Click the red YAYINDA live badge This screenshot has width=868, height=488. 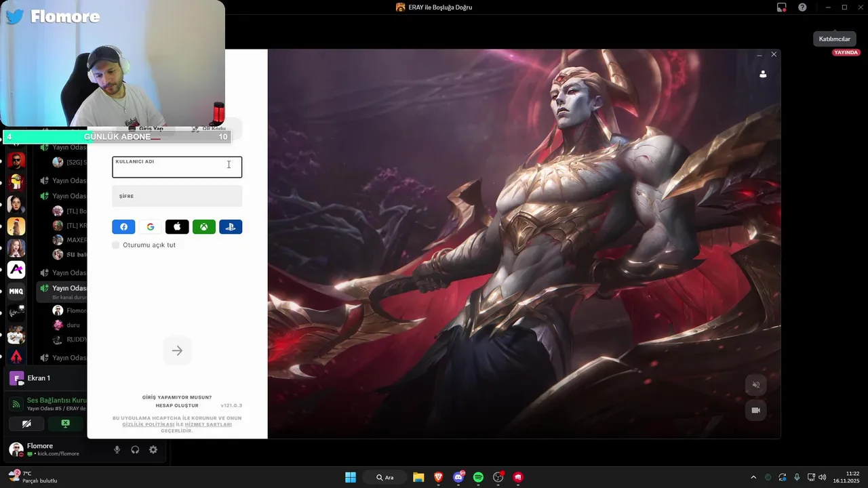pyautogui.click(x=846, y=52)
